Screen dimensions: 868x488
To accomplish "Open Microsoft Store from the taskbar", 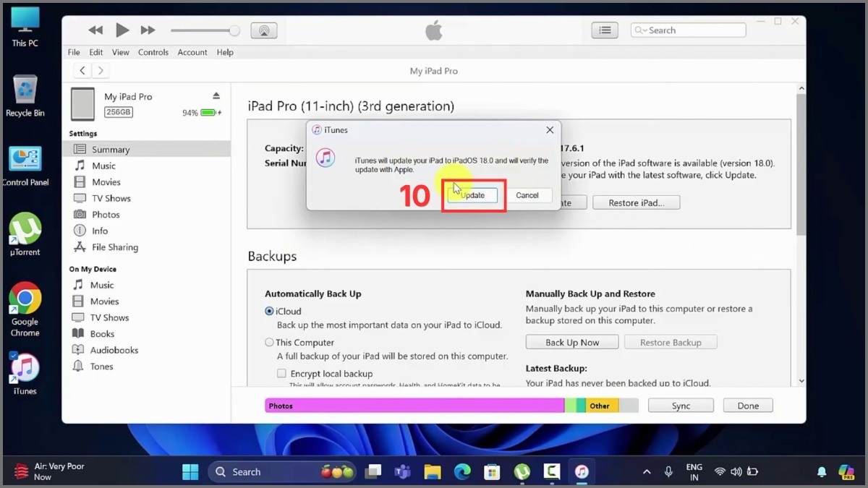I will pyautogui.click(x=492, y=472).
